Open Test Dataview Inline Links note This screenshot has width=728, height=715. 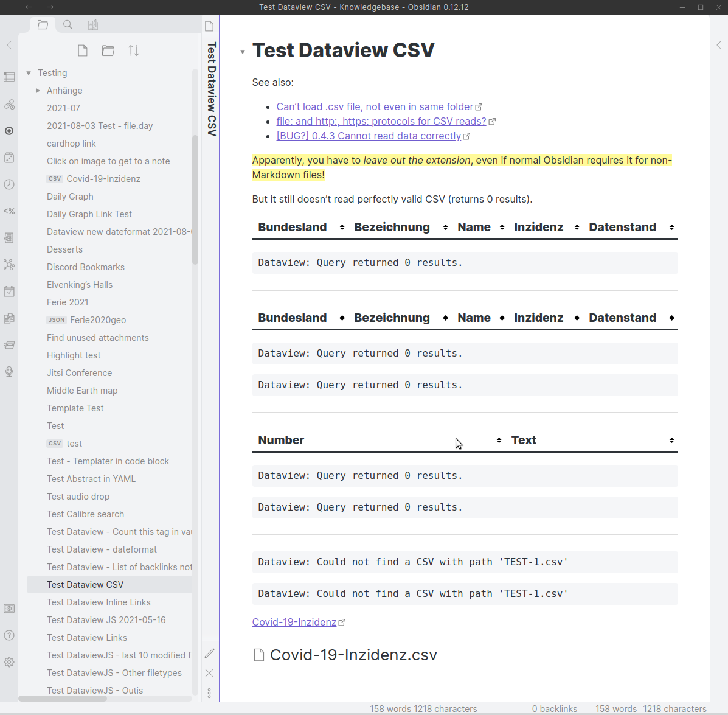click(99, 602)
